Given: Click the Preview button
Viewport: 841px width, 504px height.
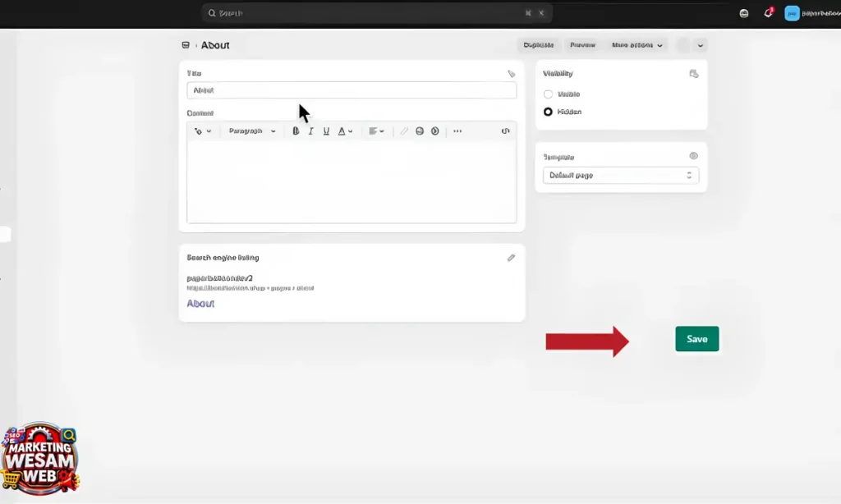Looking at the screenshot, I should (x=582, y=45).
